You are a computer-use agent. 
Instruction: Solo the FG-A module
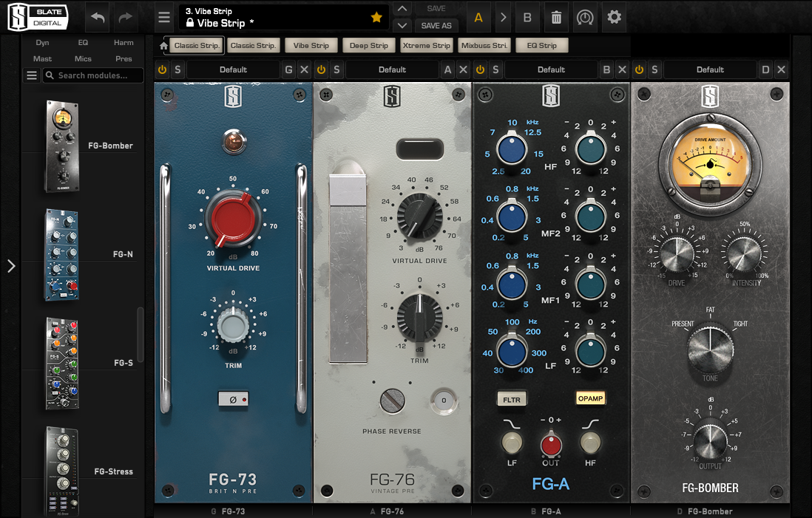495,69
